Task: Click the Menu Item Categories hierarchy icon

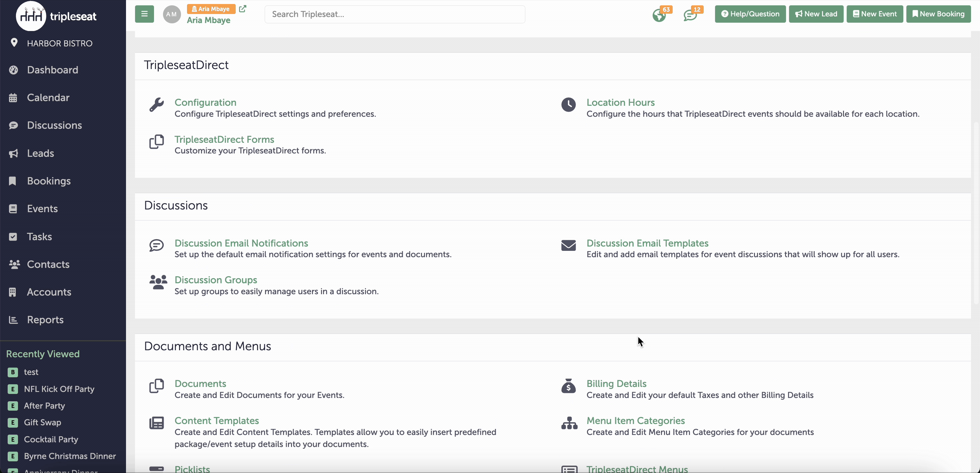Action: click(x=569, y=423)
